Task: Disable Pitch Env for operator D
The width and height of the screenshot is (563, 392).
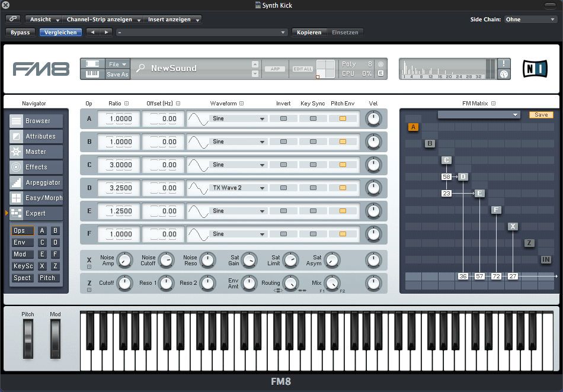Action: point(343,188)
